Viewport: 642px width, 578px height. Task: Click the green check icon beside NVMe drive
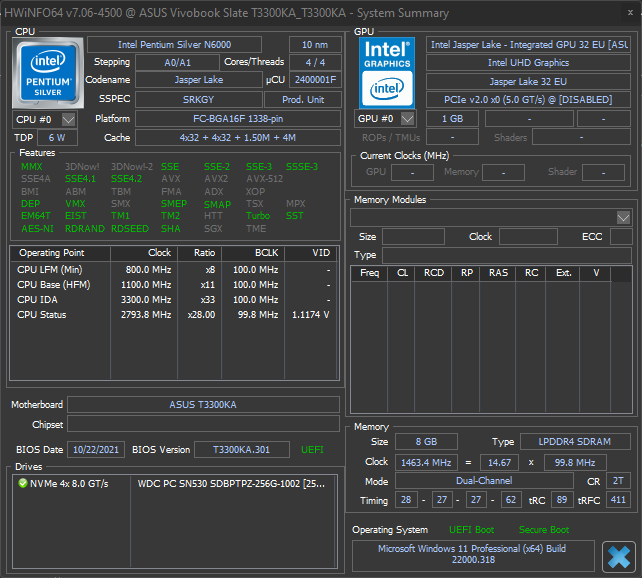[x=23, y=483]
